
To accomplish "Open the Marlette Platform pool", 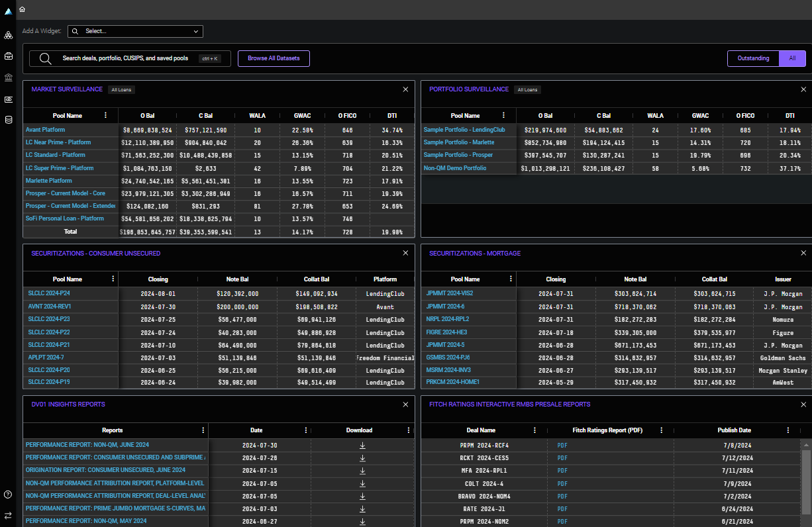I will (48, 181).
